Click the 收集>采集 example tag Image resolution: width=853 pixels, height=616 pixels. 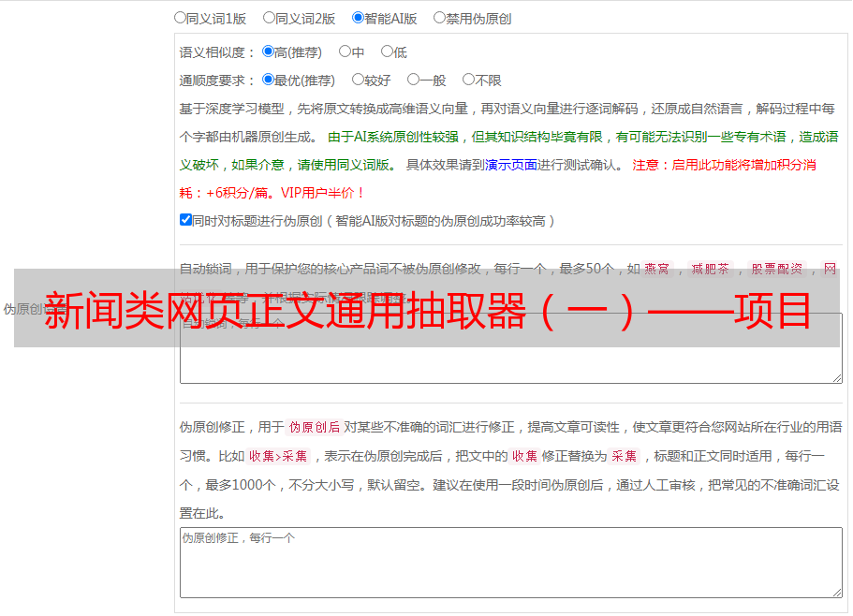(x=278, y=456)
